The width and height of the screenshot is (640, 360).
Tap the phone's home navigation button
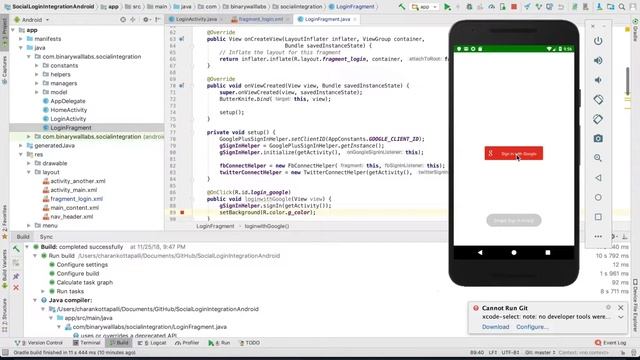tap(514, 253)
